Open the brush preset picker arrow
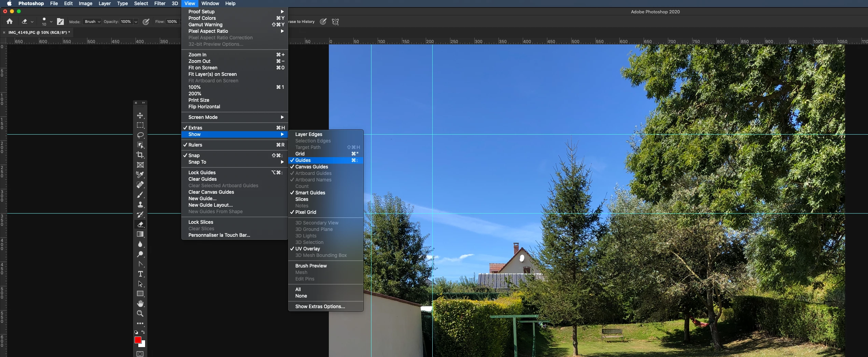Viewport: 868px width, 357px height. pyautogui.click(x=51, y=22)
